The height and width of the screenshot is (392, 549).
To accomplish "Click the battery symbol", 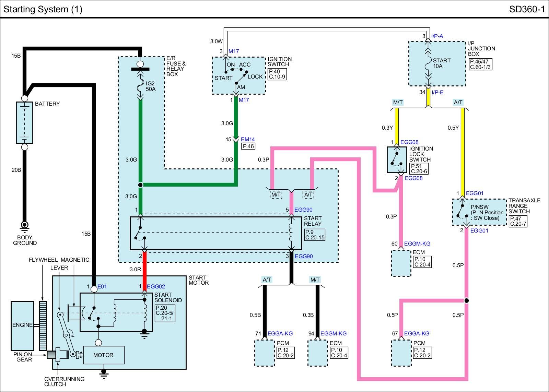I will click(24, 122).
